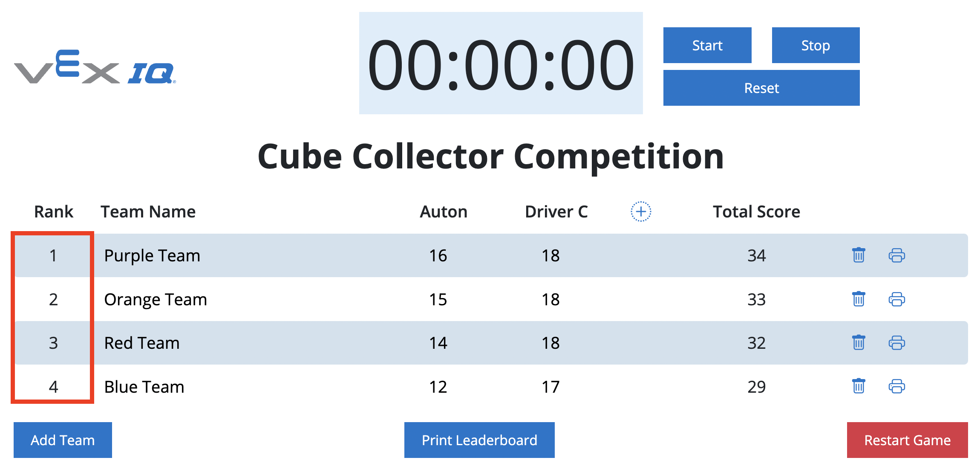Reset the timer to zero

(x=761, y=88)
